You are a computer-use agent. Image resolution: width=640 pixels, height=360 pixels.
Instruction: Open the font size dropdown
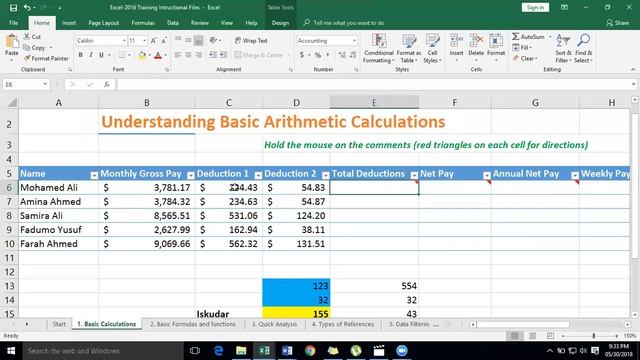[x=144, y=41]
